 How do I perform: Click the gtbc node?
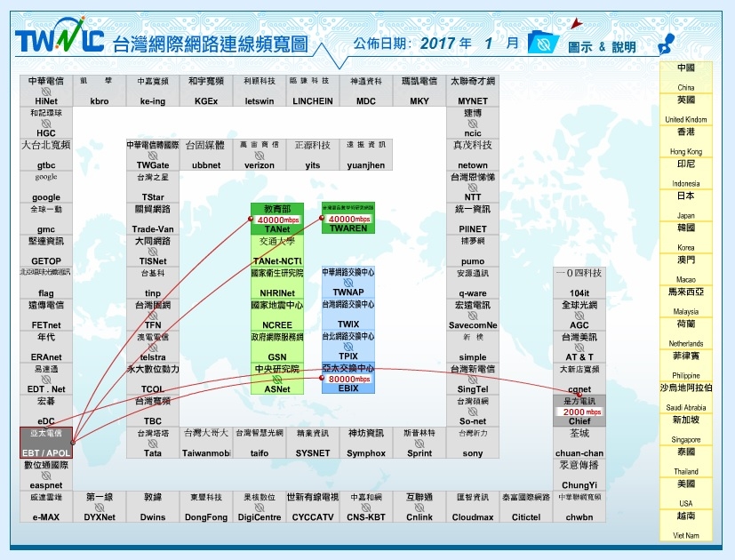pos(46,155)
